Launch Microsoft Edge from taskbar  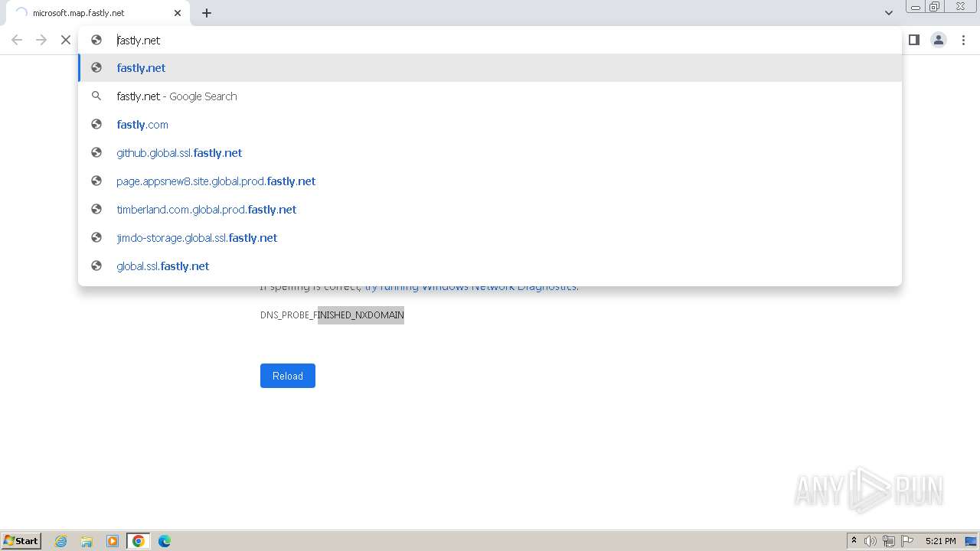pos(165,541)
